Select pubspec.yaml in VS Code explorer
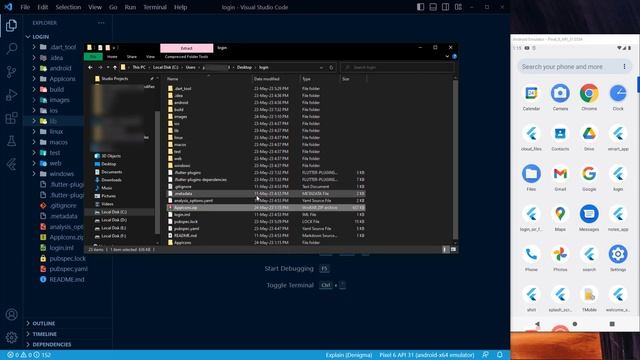 pos(69,269)
